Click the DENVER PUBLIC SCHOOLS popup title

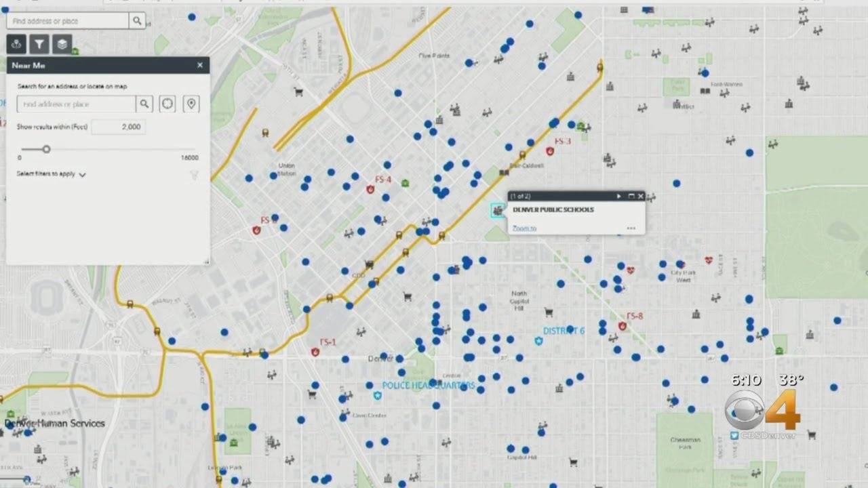[x=553, y=209]
